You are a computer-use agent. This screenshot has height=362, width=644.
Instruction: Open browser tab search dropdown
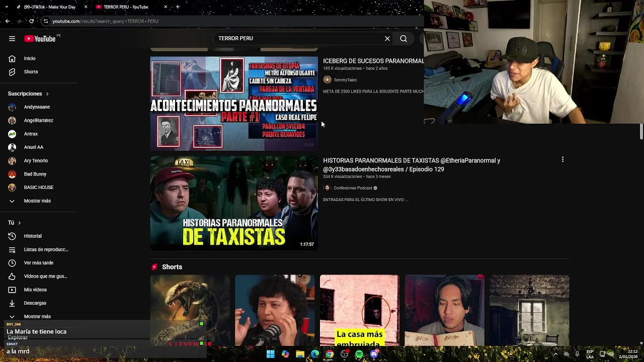7,7
